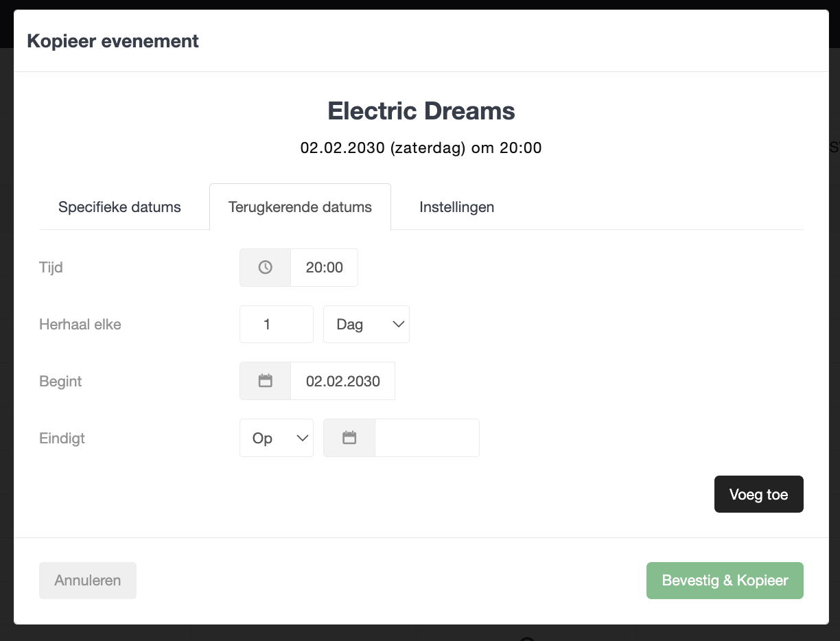Click the Eindigt label
Image resolution: width=840 pixels, height=641 pixels.
[62, 438]
